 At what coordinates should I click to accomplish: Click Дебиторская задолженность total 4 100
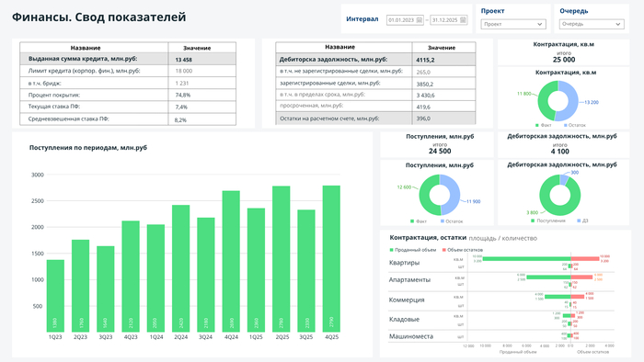click(x=559, y=152)
